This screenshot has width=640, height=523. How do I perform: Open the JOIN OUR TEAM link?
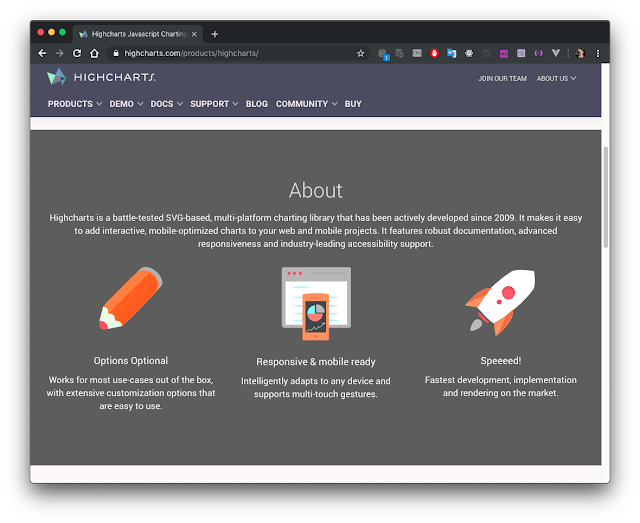[502, 78]
